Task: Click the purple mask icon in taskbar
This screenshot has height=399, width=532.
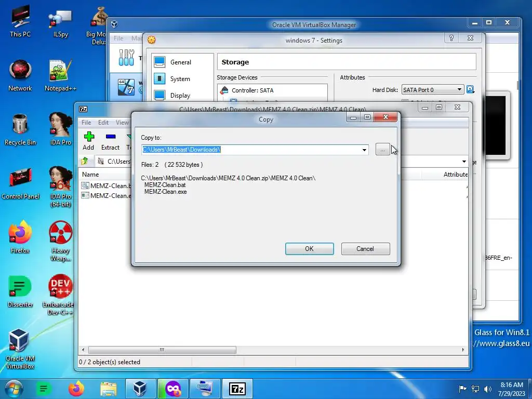Action: click(172, 389)
